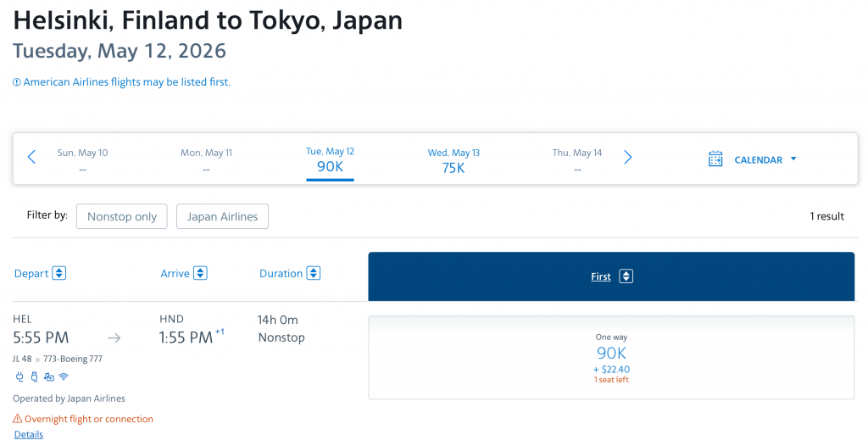Screen dimensions: 868x446
Task: Open the calendar icon view
Action: click(x=715, y=159)
